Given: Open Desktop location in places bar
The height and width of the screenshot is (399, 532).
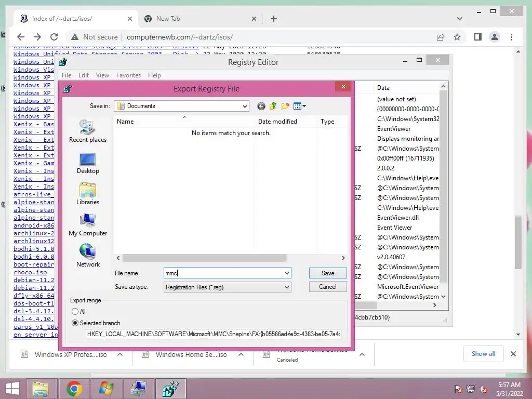Looking at the screenshot, I should pyautogui.click(x=87, y=164).
